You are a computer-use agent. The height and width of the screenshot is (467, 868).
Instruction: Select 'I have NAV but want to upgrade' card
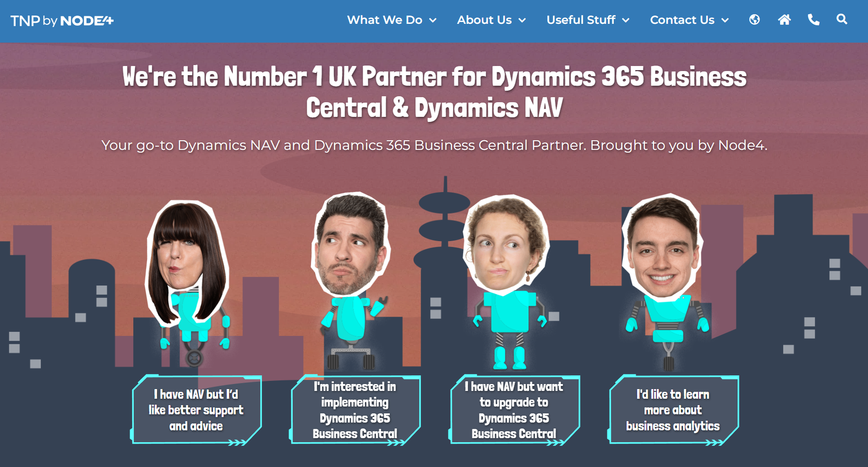coord(514,410)
